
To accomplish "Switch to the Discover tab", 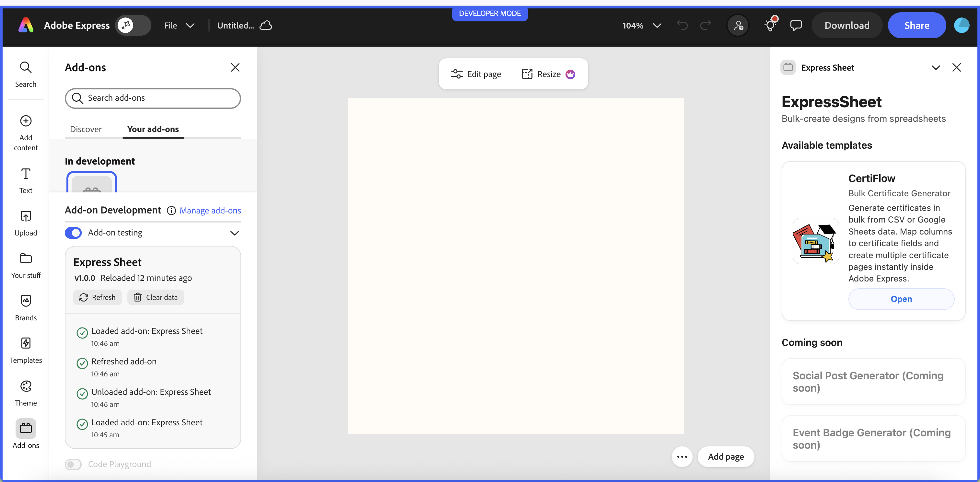I will pyautogui.click(x=86, y=129).
